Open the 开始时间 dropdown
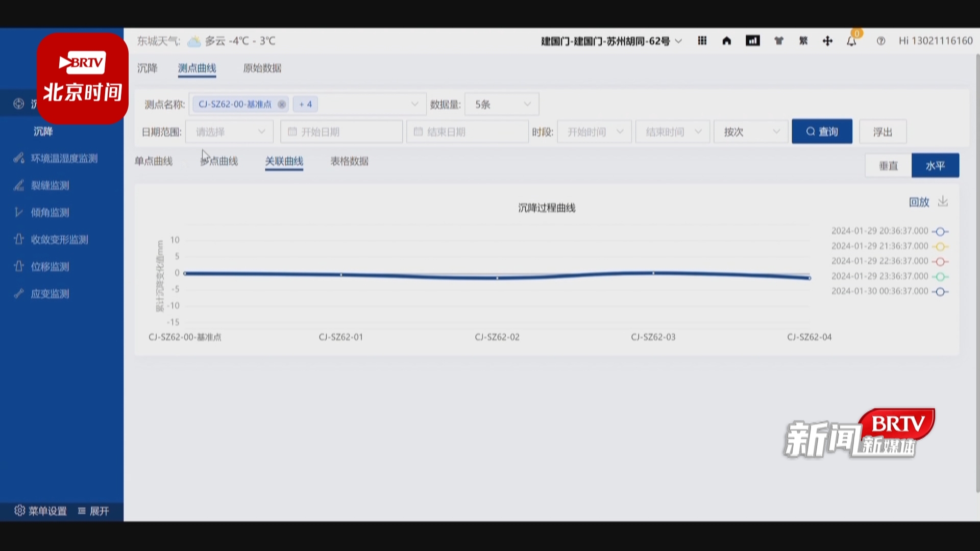Viewport: 980px width, 551px height. (595, 132)
